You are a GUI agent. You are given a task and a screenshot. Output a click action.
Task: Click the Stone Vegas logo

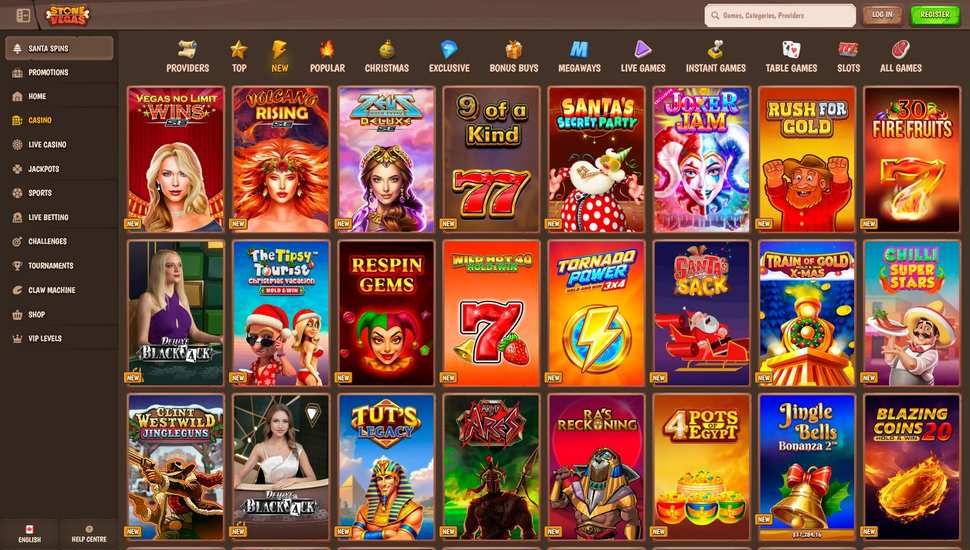pos(67,15)
